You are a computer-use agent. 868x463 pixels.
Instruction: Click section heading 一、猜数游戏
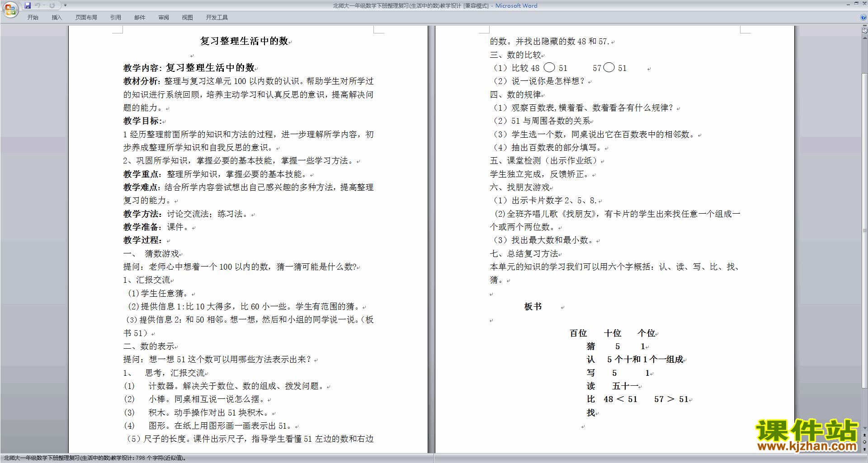151,253
